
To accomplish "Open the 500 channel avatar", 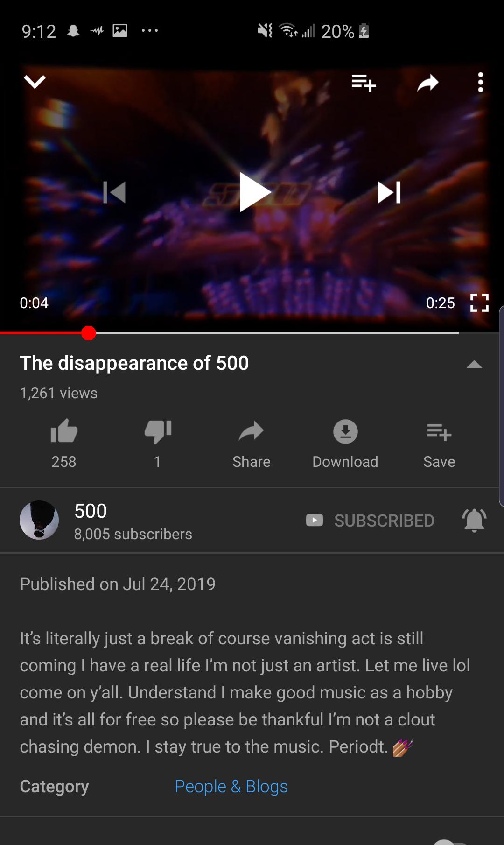I will point(39,520).
